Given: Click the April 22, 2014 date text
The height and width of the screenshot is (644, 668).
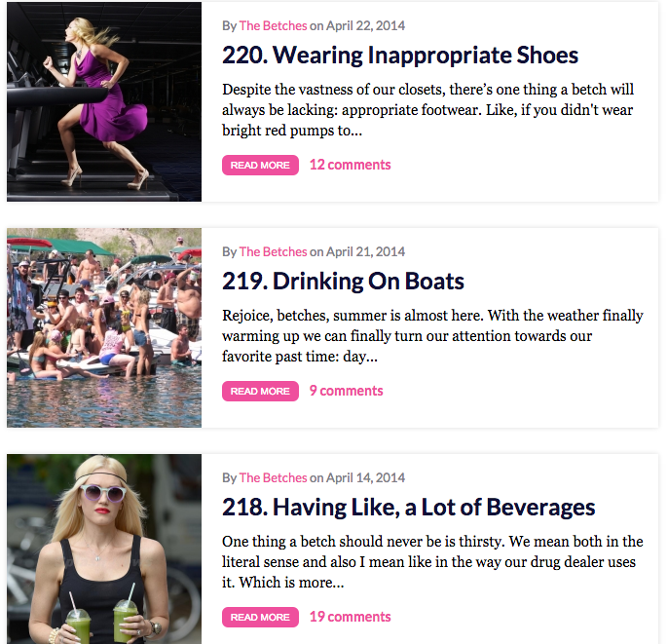Looking at the screenshot, I should click(366, 25).
